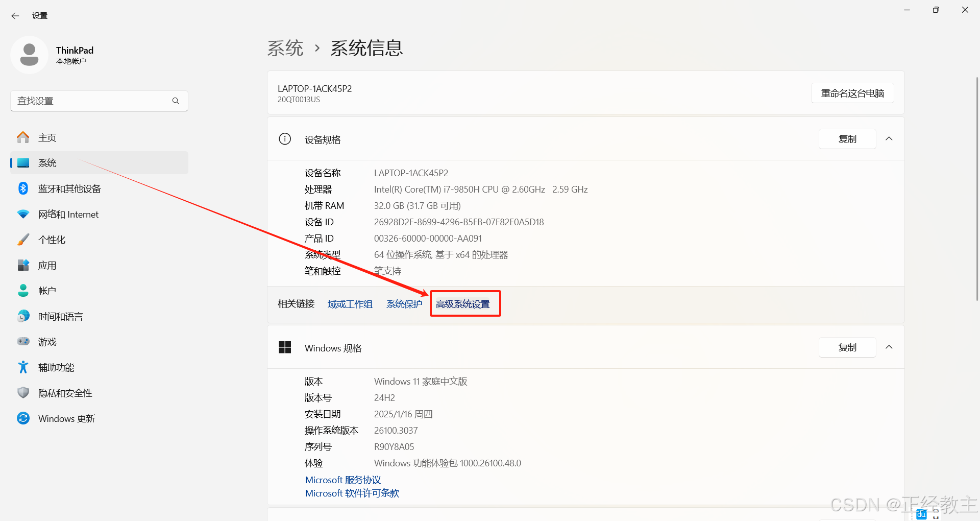Click the back arrow icon
Viewport: 980px width, 521px height.
(15, 16)
